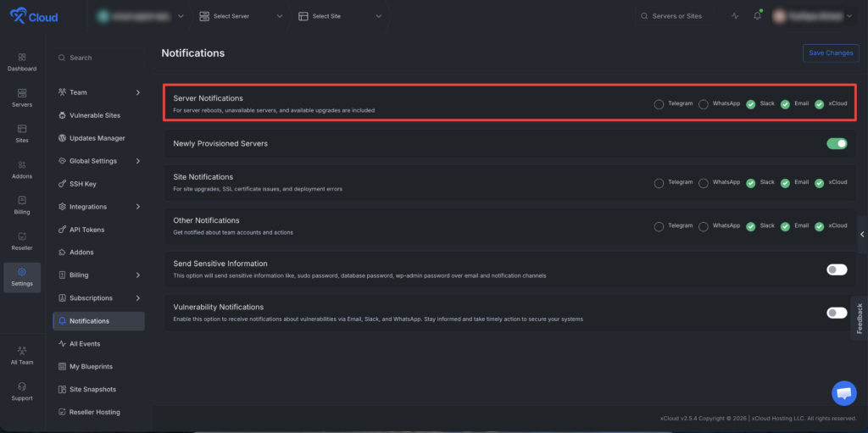
Task: Enable the Send Sensitive Information toggle
Action: coord(837,269)
